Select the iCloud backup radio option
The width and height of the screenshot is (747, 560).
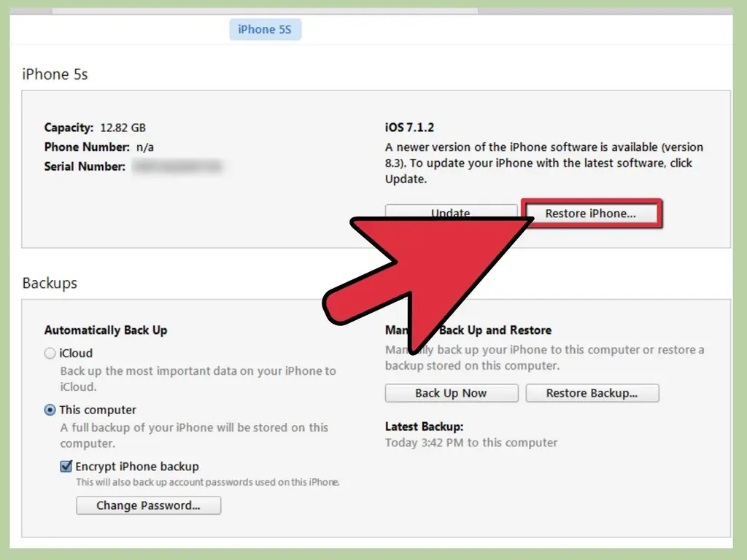pyautogui.click(x=50, y=354)
